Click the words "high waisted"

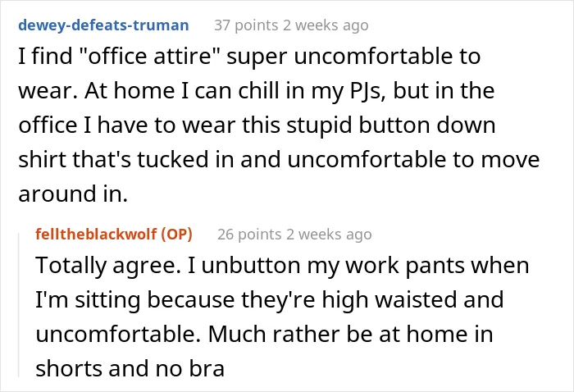[x=389, y=300]
